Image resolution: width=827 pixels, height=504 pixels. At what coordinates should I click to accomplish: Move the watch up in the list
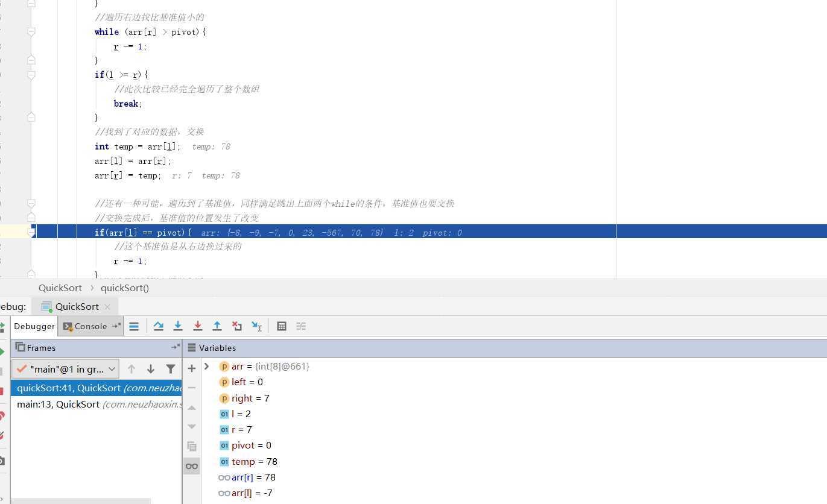pos(192,408)
